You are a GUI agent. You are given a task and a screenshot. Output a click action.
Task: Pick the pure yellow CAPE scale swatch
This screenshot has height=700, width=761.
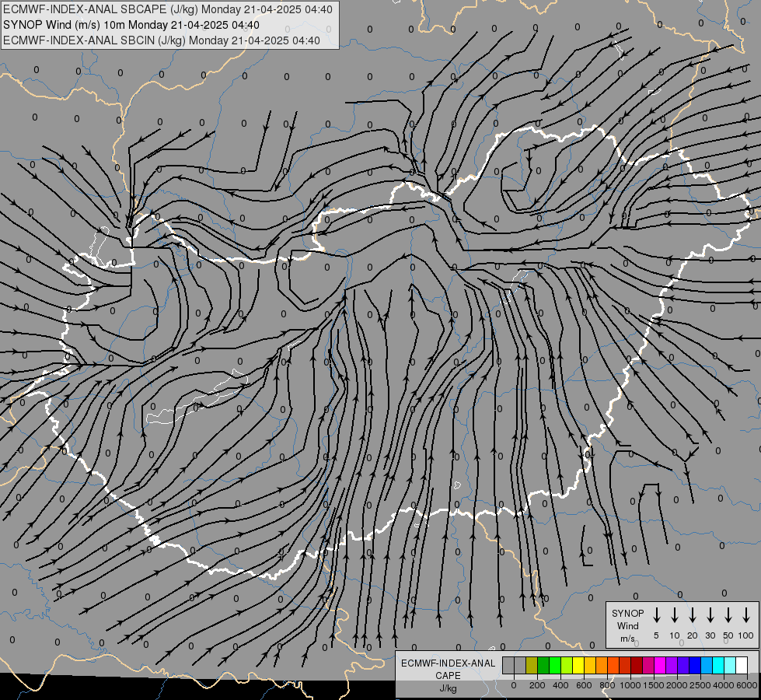coord(578,665)
